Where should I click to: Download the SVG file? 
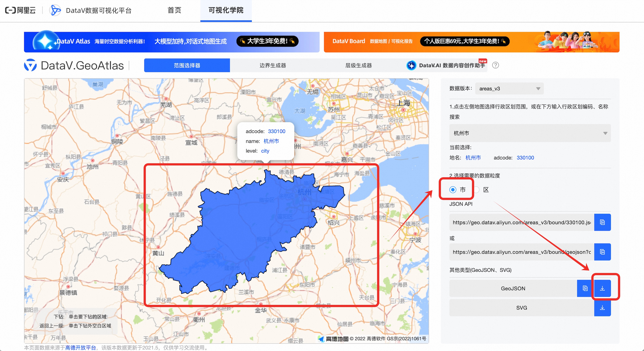(x=602, y=308)
